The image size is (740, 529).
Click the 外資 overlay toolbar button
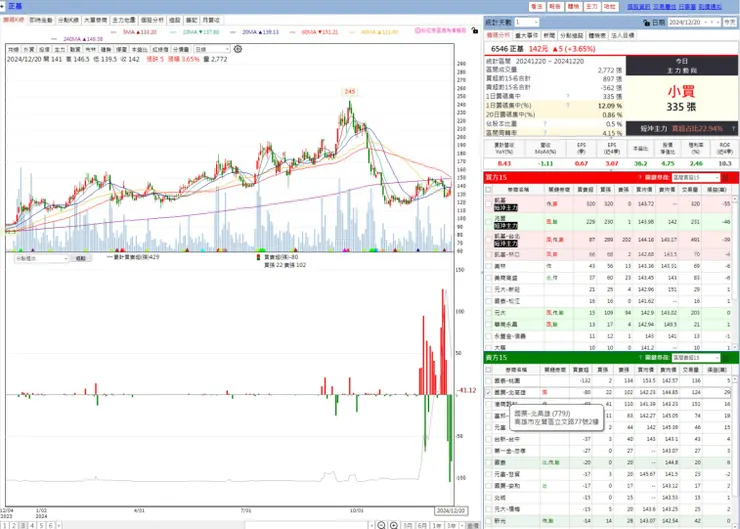[x=29, y=49]
